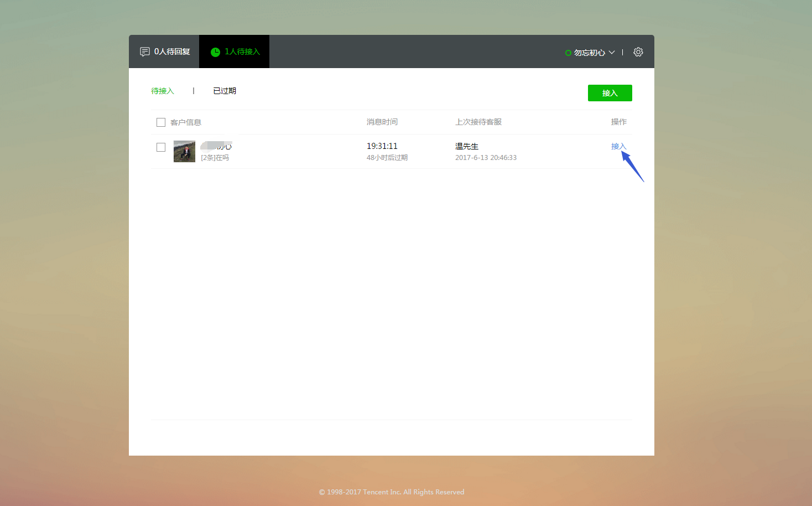Image resolution: width=812 pixels, height=506 pixels.
Task: Tick the select-all checkbox beside 客户信息
Action: coord(161,122)
